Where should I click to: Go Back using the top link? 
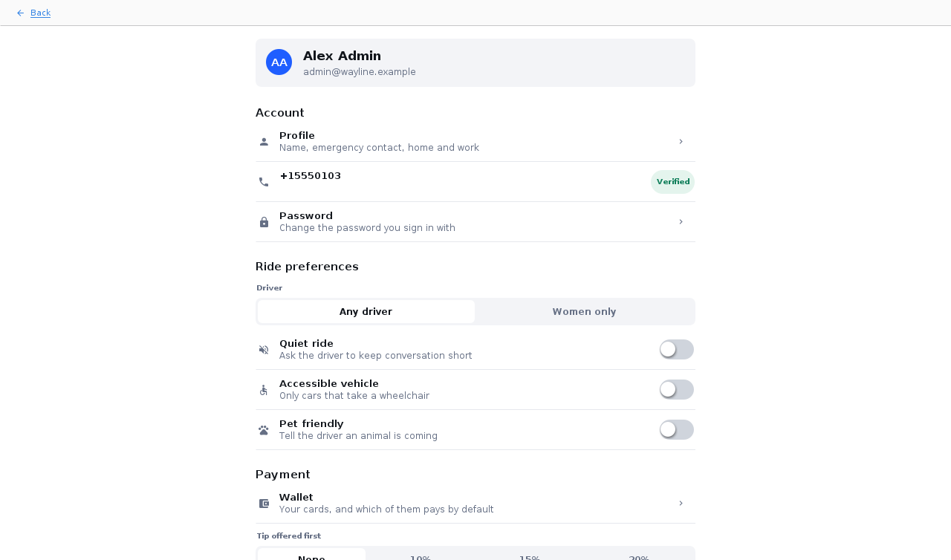tap(40, 13)
